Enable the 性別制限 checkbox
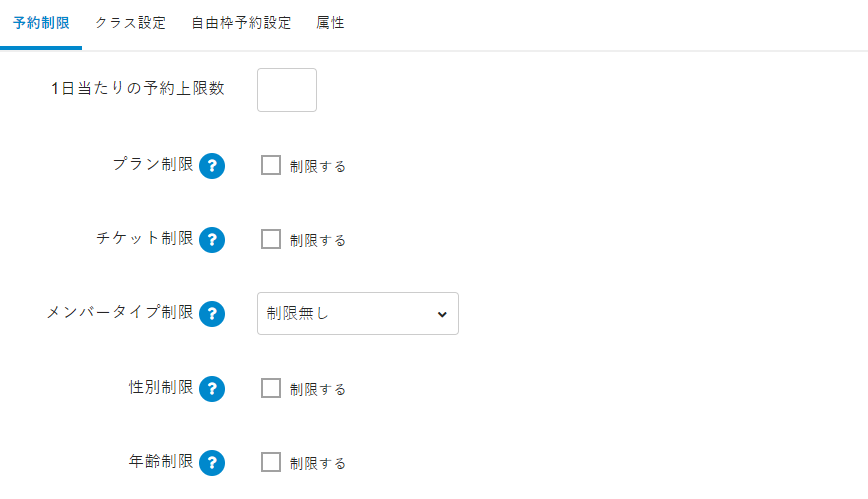Viewport: 868px width, 499px height. 271,388
